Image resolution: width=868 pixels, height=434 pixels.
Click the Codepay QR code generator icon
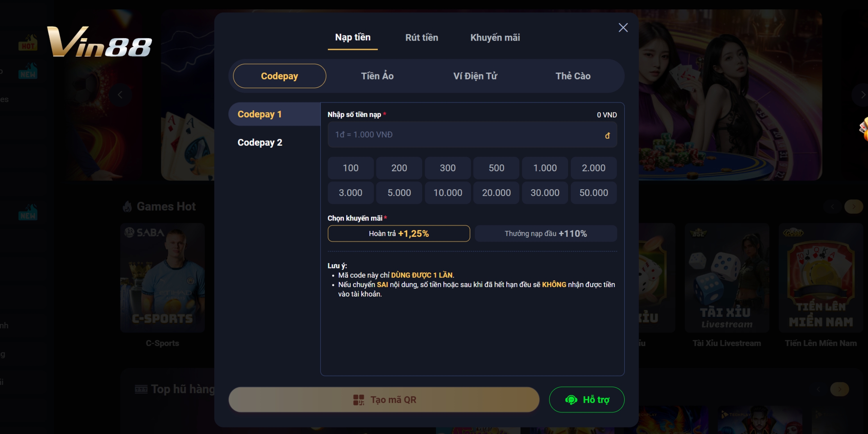click(x=358, y=399)
